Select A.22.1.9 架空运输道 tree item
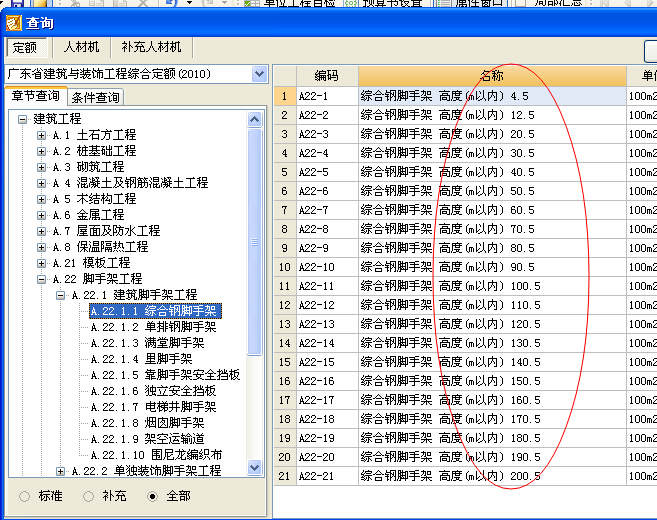 (147, 439)
